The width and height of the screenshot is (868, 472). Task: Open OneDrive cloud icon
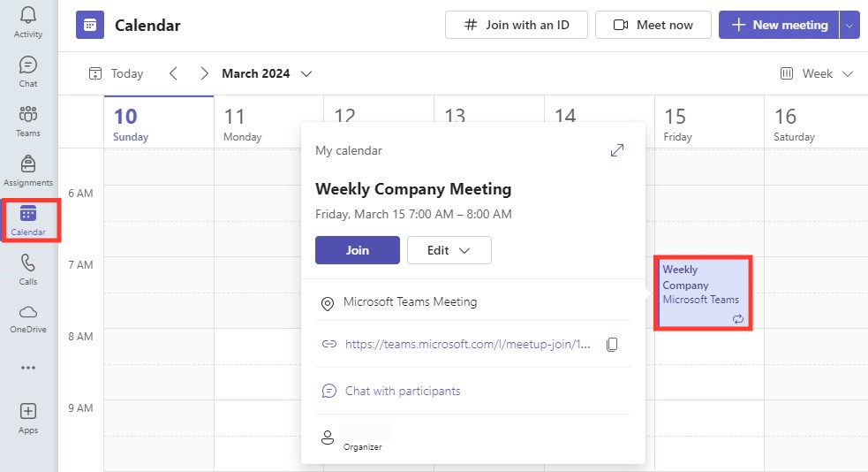click(x=27, y=312)
